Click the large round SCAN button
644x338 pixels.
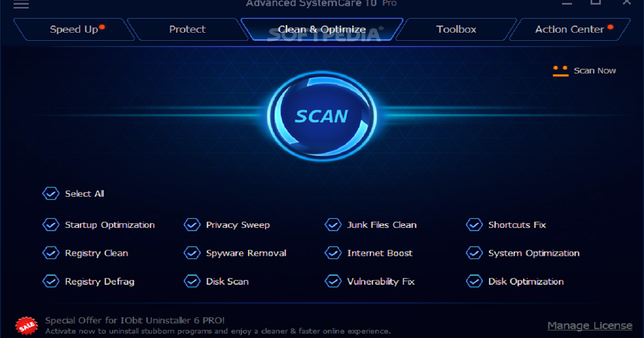(x=322, y=116)
